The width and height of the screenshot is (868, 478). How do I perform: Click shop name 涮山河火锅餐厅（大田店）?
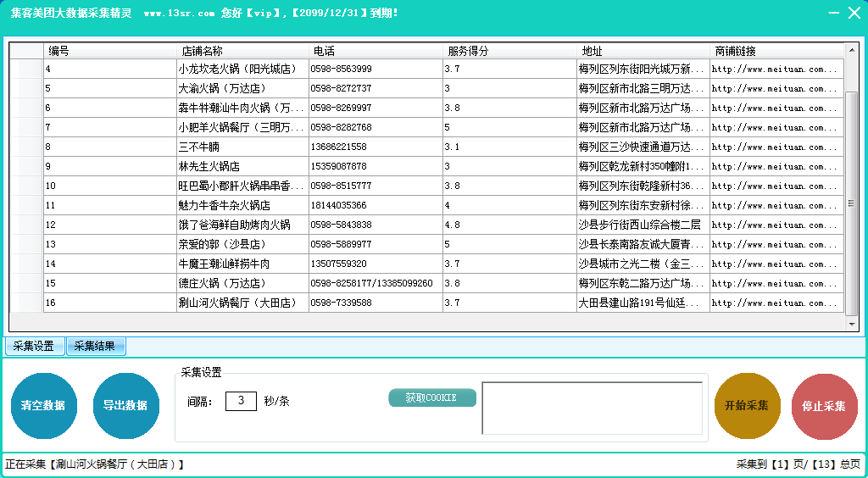237,303
